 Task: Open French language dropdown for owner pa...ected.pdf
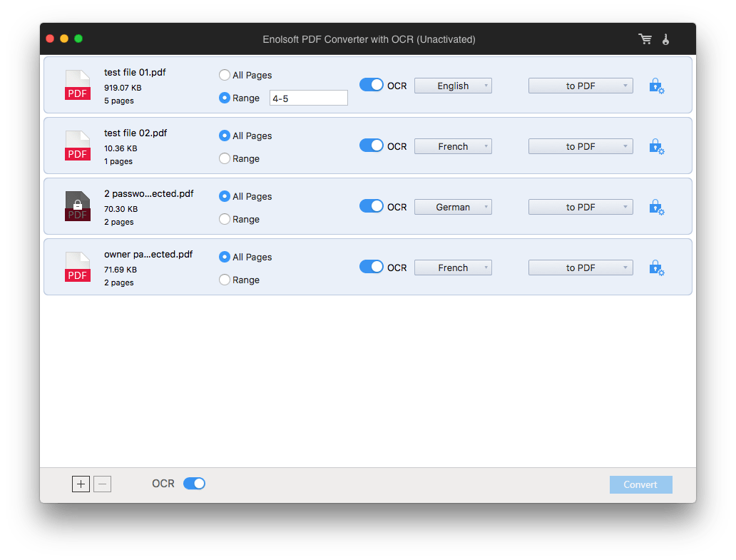pos(453,268)
